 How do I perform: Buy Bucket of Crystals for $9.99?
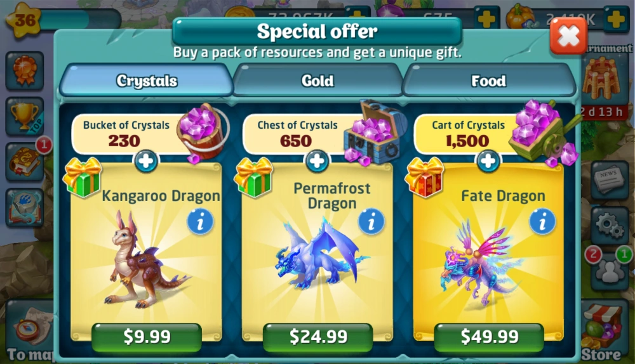(x=147, y=337)
